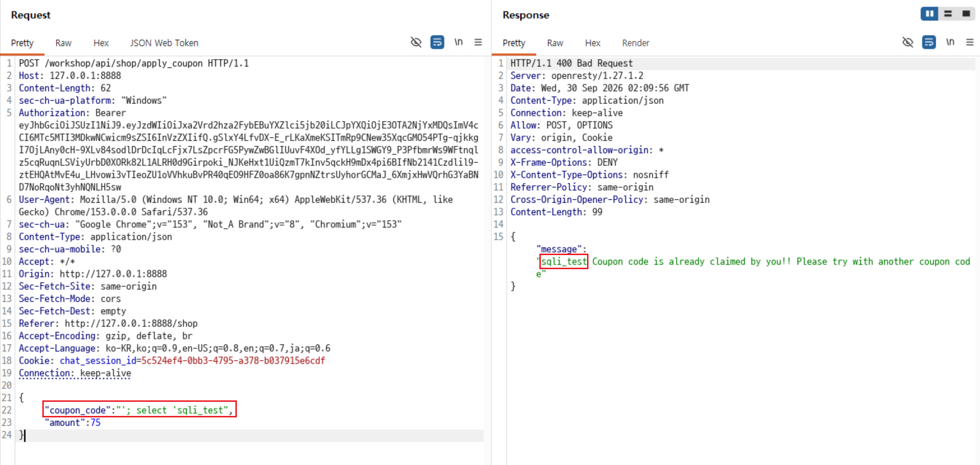The image size is (980, 465).
Task: Click the Cross-Origin-Opener-Policy response header
Action: click(610, 199)
